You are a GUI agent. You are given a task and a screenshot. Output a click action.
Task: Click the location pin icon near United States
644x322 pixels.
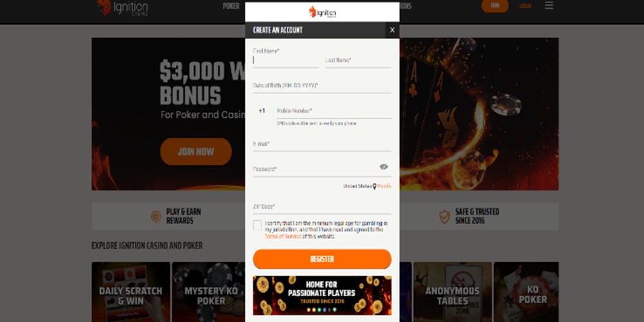[374, 187]
